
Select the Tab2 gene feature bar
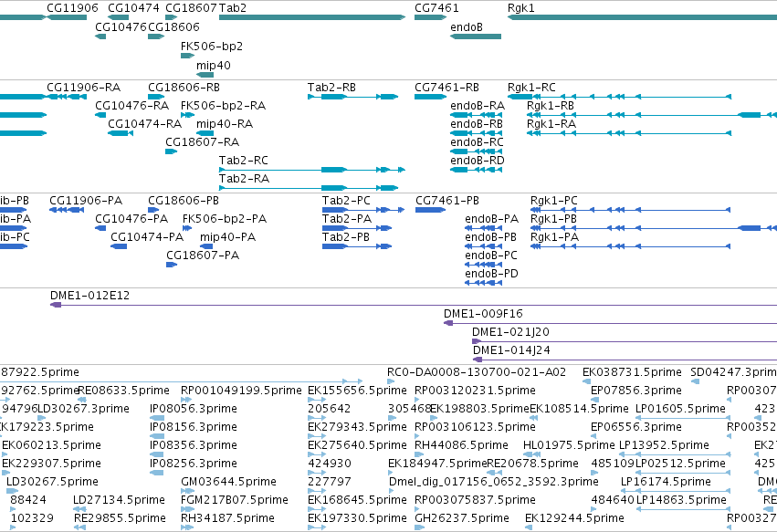pos(312,17)
